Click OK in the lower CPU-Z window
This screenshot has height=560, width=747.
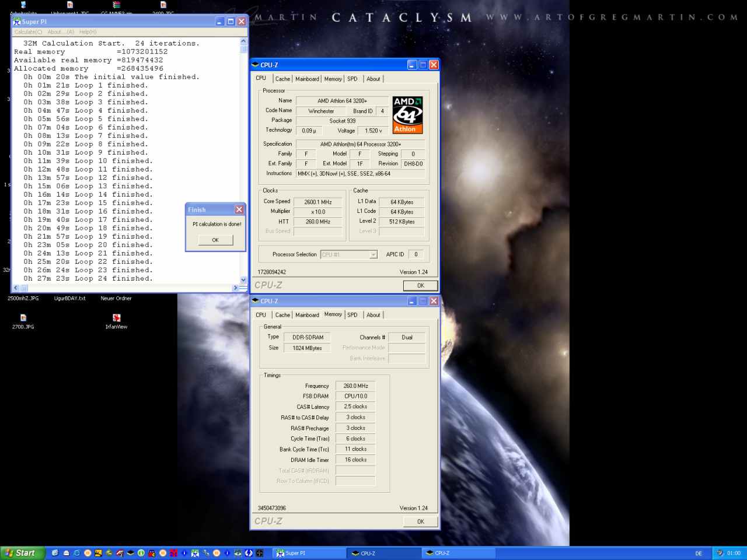tap(420, 521)
